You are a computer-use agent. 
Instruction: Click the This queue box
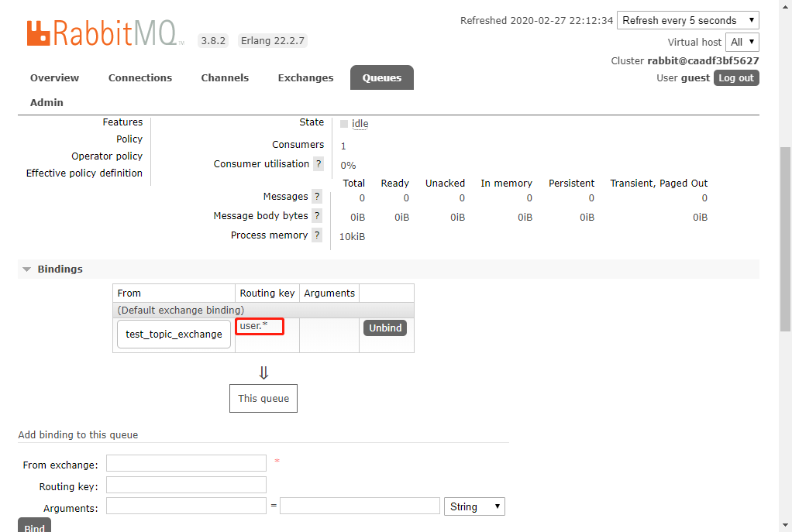pyautogui.click(x=263, y=398)
